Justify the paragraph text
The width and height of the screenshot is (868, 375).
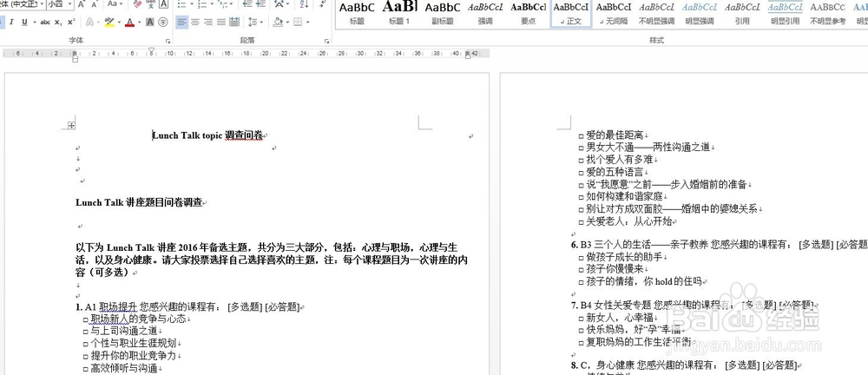pos(220,23)
